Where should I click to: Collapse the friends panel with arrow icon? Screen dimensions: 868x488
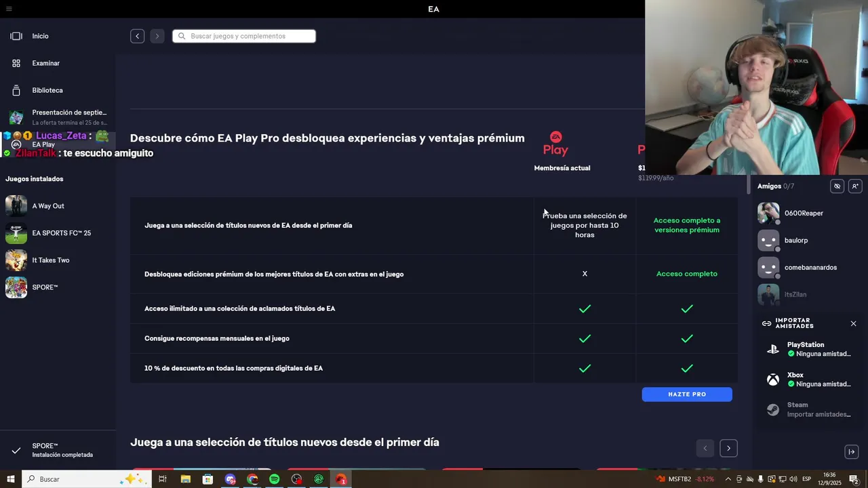point(852,452)
